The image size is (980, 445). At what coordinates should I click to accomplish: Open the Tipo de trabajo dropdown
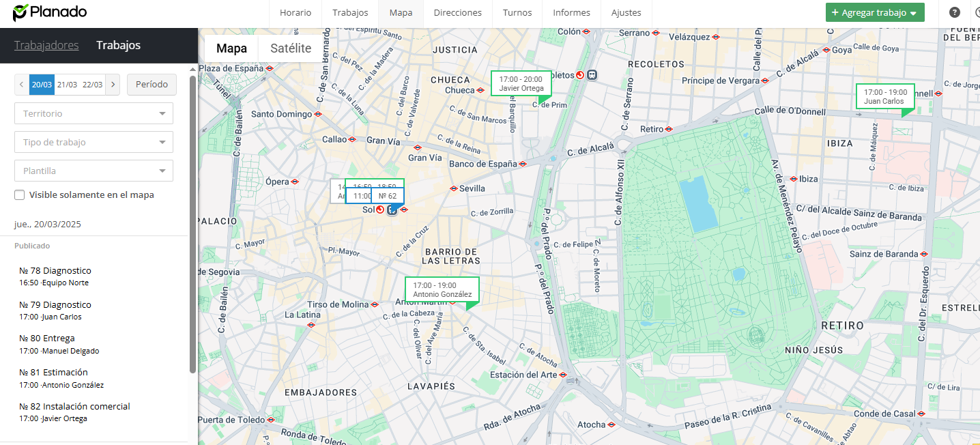tap(94, 142)
